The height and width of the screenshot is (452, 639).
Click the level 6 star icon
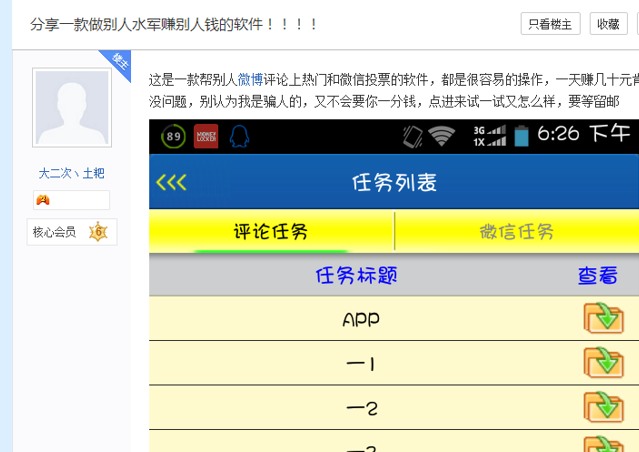coord(98,232)
